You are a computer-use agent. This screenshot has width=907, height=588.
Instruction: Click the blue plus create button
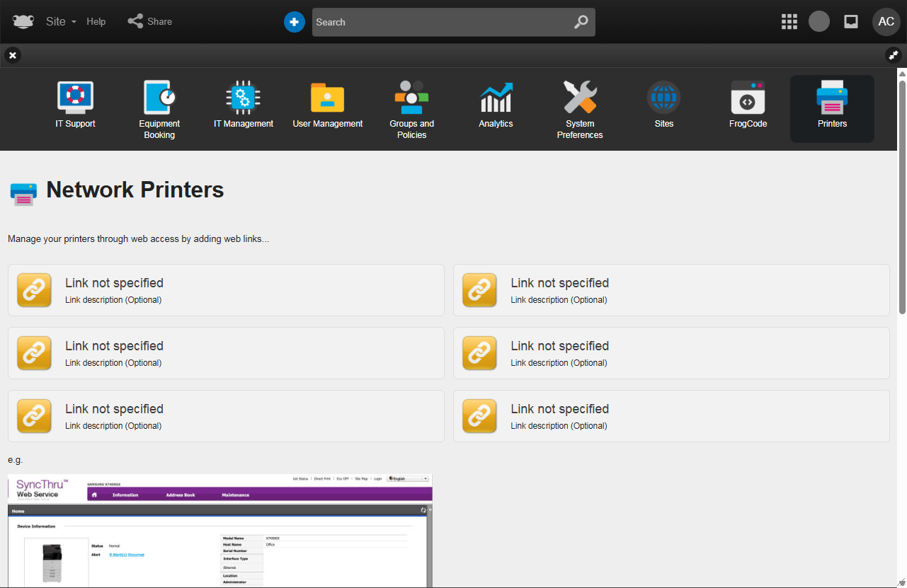tap(294, 22)
